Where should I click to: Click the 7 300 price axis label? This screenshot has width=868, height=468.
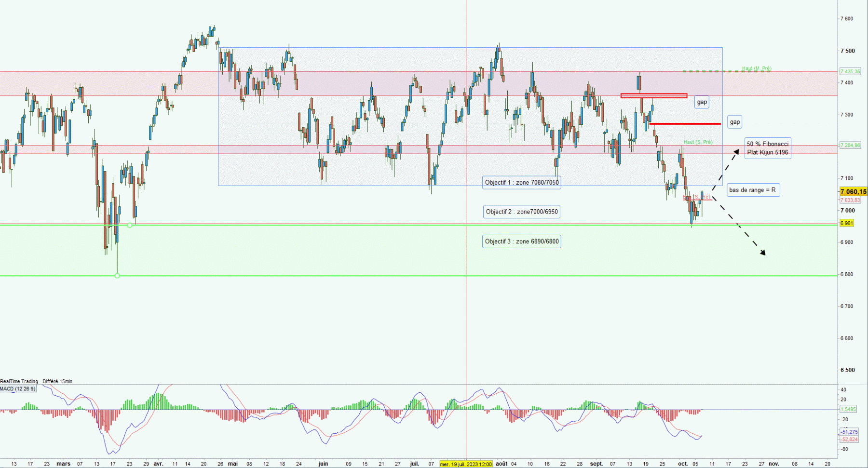pos(847,115)
